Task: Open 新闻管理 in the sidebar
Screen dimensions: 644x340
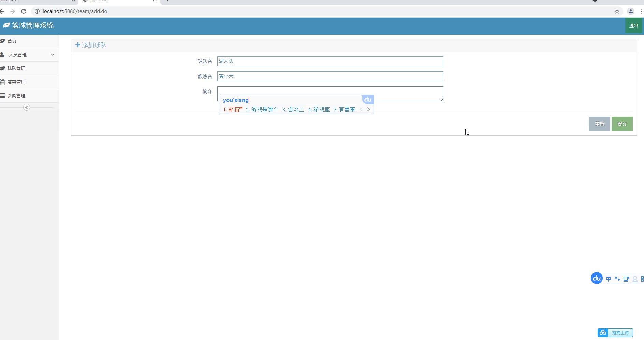Action: coord(29,96)
